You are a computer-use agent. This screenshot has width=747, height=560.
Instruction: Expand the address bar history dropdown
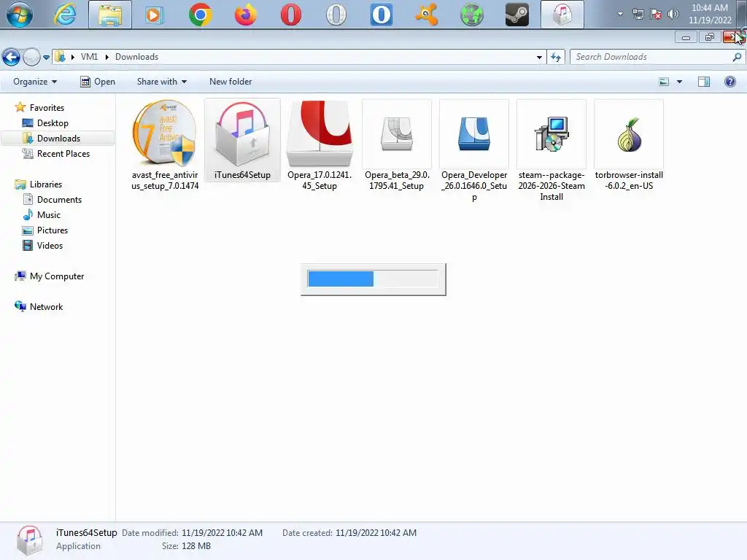[539, 57]
